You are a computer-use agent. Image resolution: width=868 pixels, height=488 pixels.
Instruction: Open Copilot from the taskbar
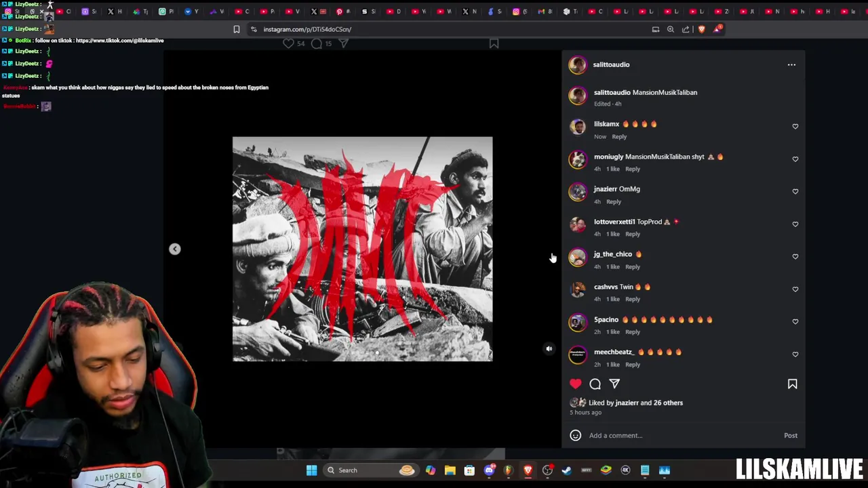click(431, 470)
